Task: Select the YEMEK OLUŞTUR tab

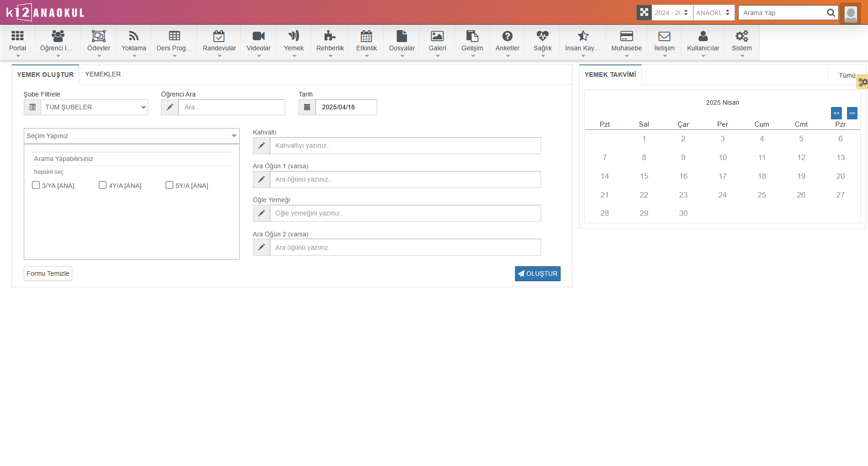Action: 45,75
